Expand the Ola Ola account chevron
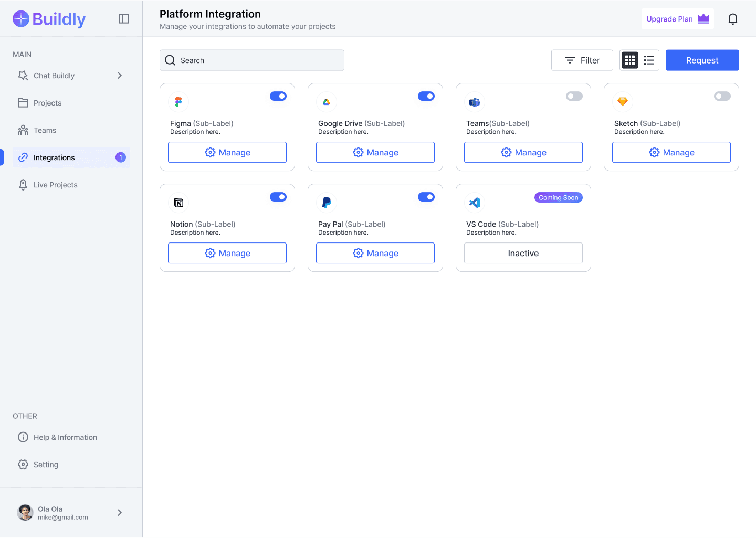 (120, 513)
